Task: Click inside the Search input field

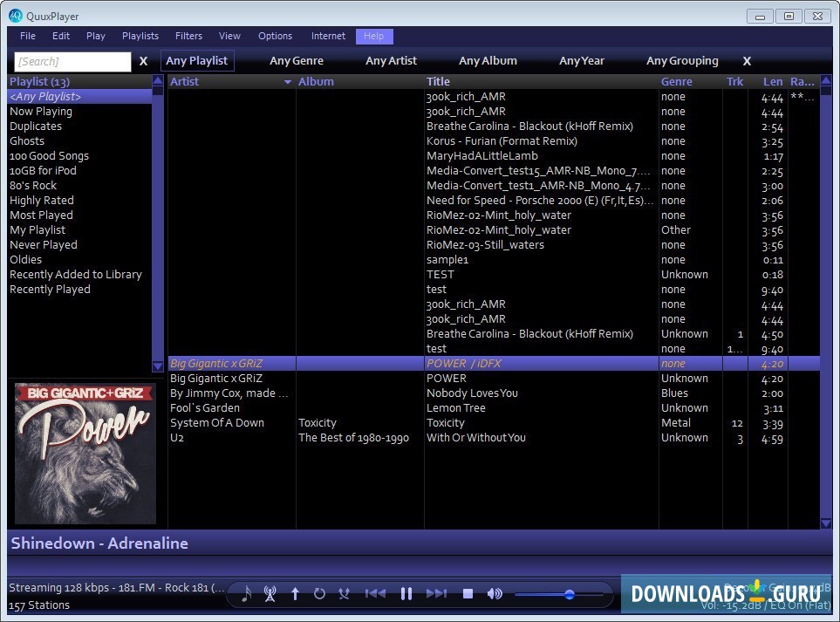Action: tap(72, 62)
